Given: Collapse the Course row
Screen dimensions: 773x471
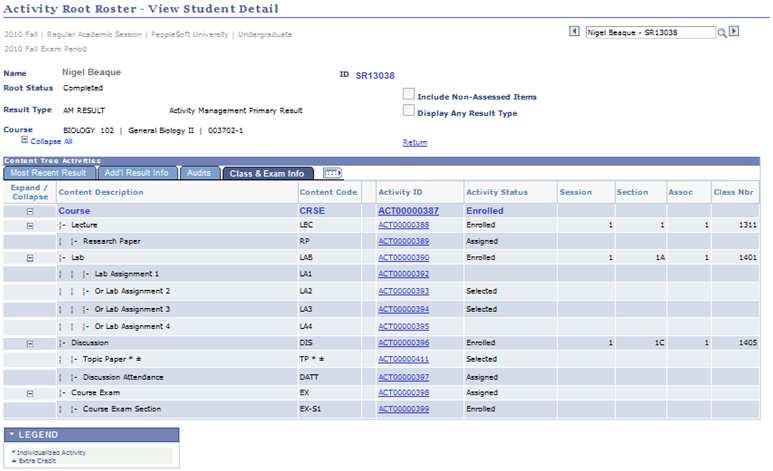Looking at the screenshot, I should click(30, 211).
